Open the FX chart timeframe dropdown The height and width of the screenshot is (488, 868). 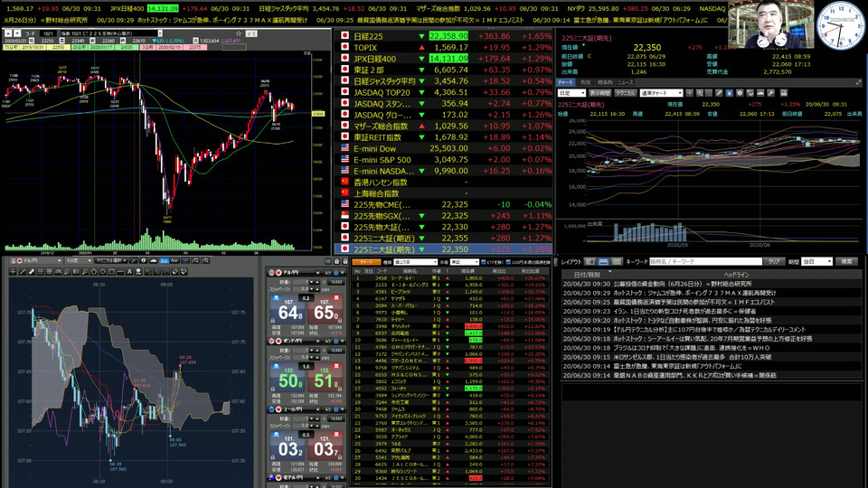[x=79, y=260]
